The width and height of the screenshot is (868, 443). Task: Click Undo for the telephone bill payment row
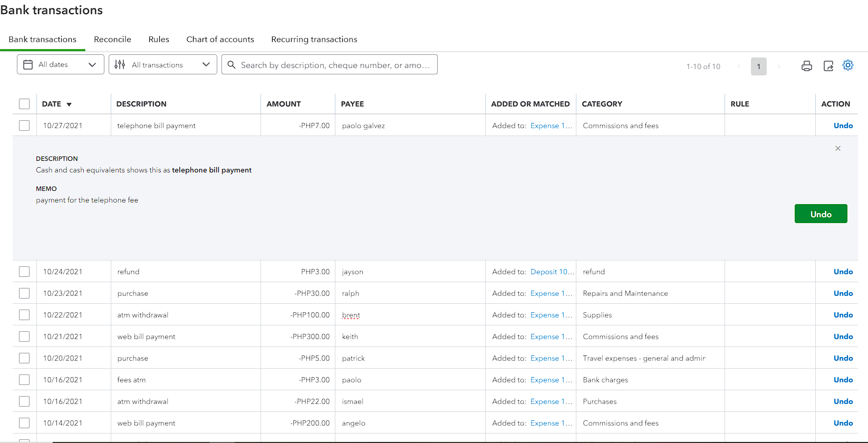(843, 126)
